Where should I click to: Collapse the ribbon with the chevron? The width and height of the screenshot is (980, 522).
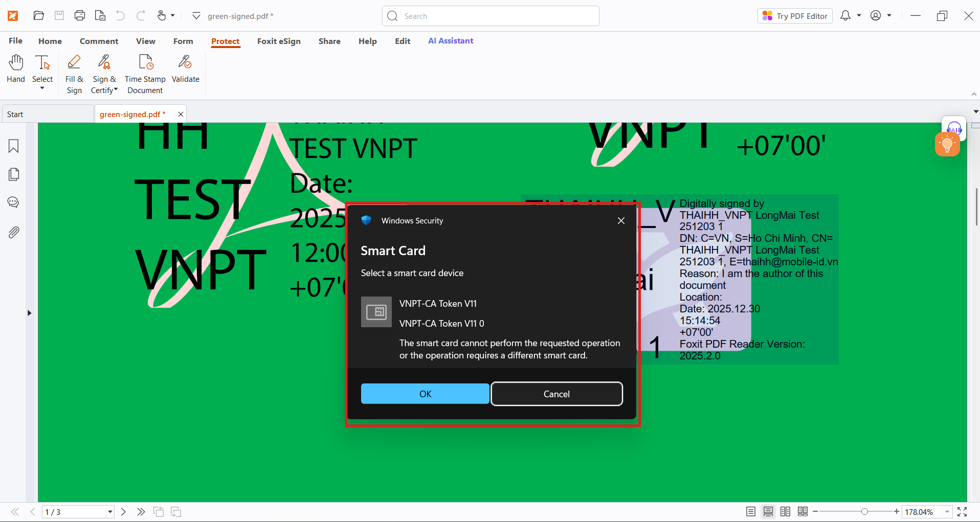pyautogui.click(x=974, y=95)
